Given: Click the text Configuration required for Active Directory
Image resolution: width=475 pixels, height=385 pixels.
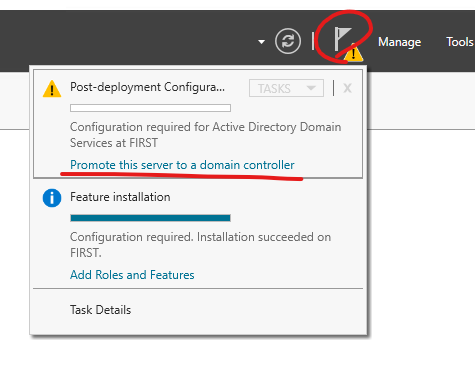Looking at the screenshot, I should (x=205, y=135).
